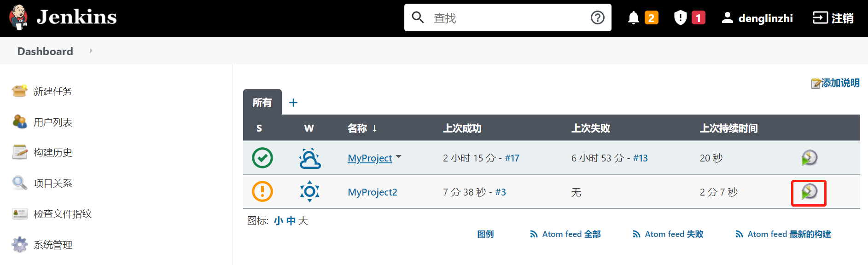Click MyProject2 orange warning status icon
Image resolution: width=868 pixels, height=265 pixels.
click(x=262, y=191)
